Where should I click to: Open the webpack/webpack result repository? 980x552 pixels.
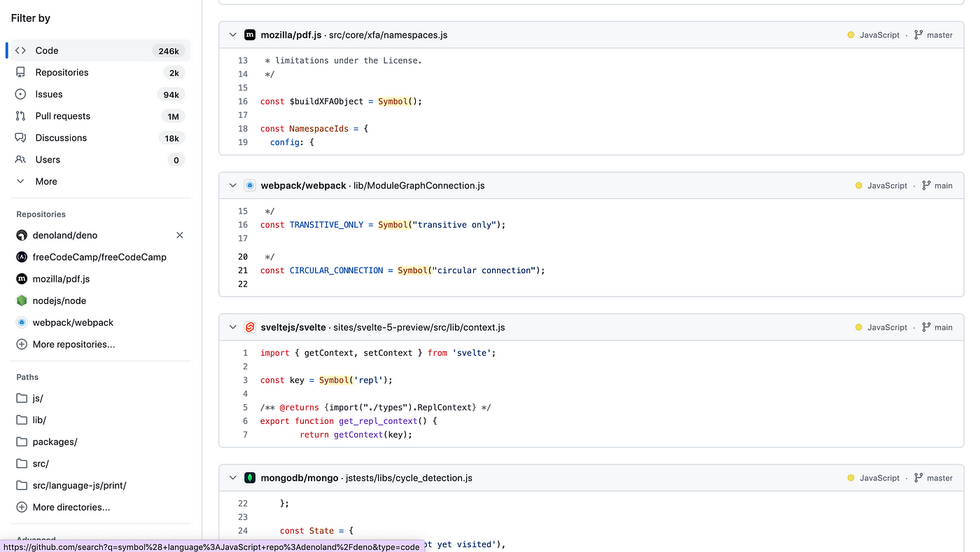(x=303, y=186)
